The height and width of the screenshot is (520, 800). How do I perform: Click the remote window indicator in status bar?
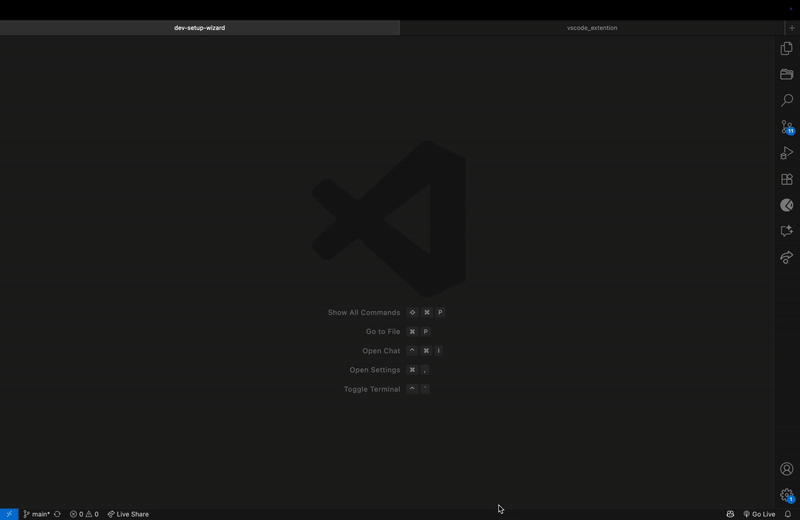click(x=9, y=514)
